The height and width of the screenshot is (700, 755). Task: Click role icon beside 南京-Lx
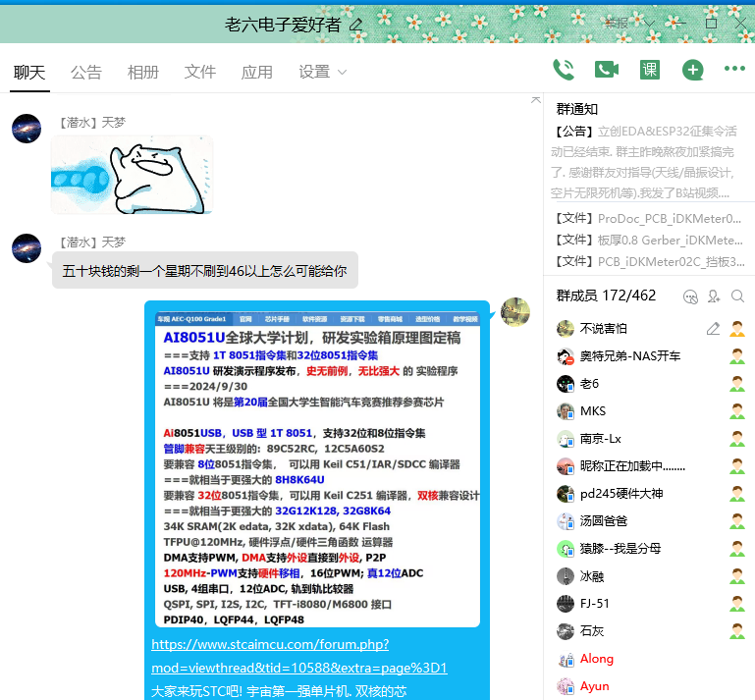(737, 439)
